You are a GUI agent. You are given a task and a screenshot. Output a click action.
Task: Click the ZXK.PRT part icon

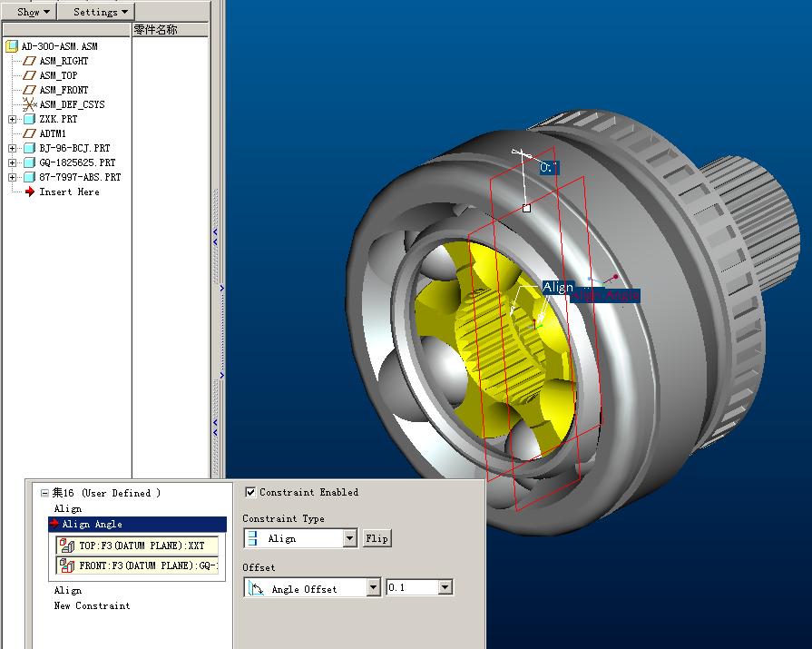(30, 119)
